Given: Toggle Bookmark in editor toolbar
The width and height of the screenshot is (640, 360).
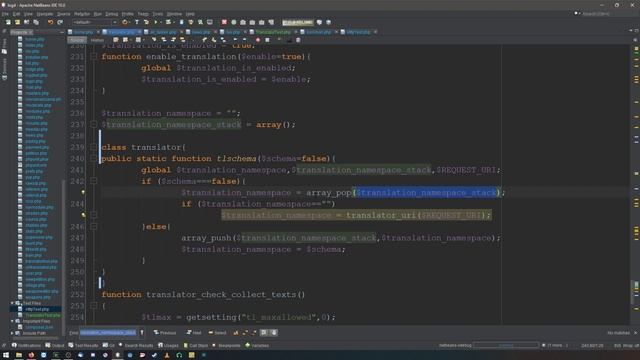Looking at the screenshot, I should (223, 40).
